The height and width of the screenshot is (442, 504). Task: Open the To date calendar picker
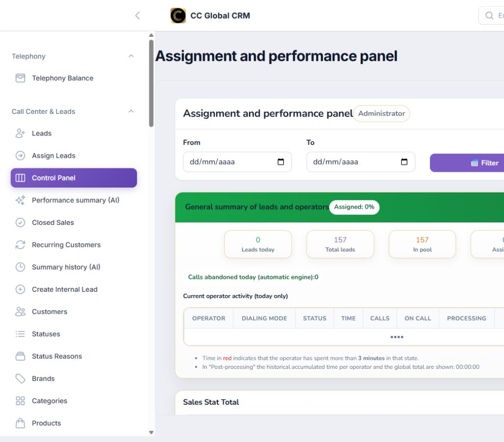(404, 162)
